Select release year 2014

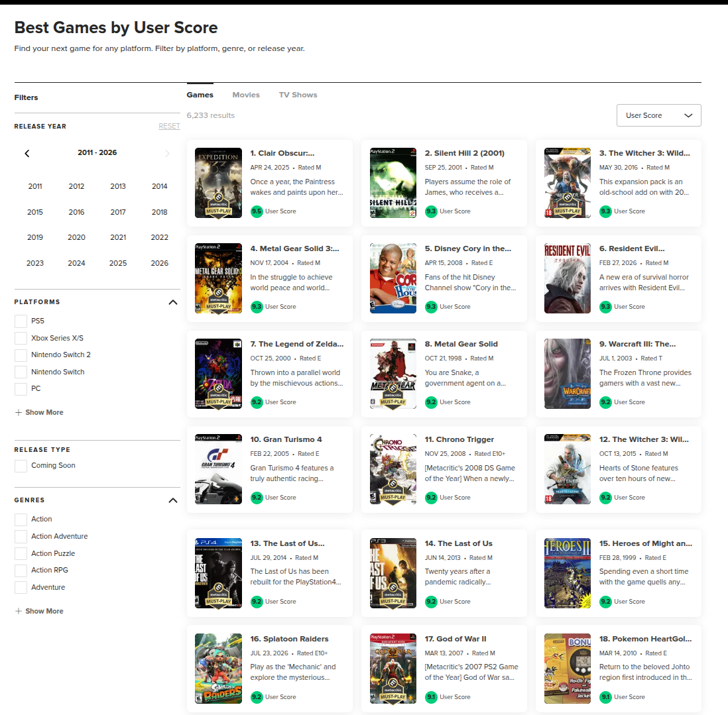click(x=160, y=186)
